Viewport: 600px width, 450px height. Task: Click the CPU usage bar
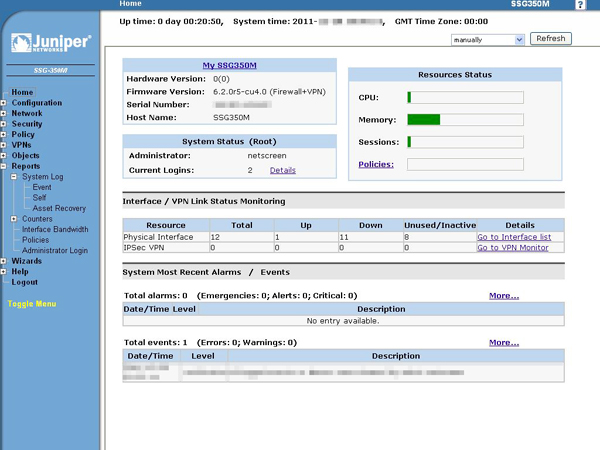point(465,98)
